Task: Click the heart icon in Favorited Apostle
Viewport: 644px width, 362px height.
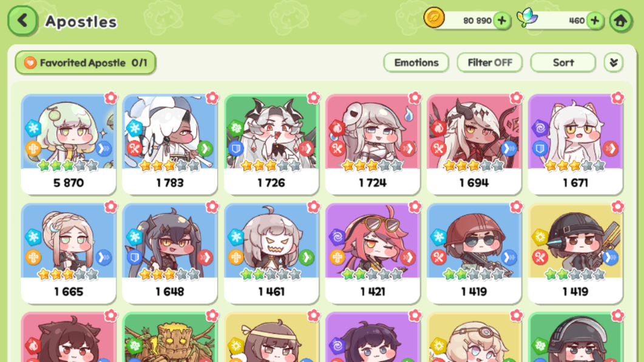Action: [x=30, y=63]
